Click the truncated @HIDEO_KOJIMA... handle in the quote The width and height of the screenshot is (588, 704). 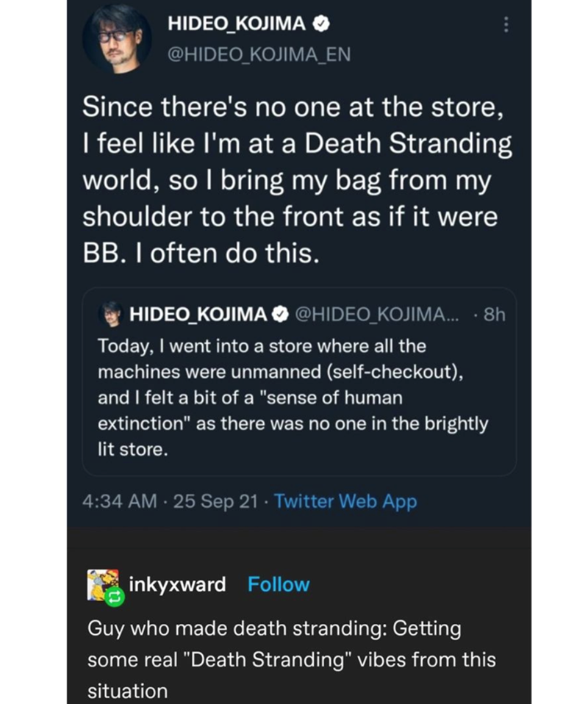coord(375,315)
